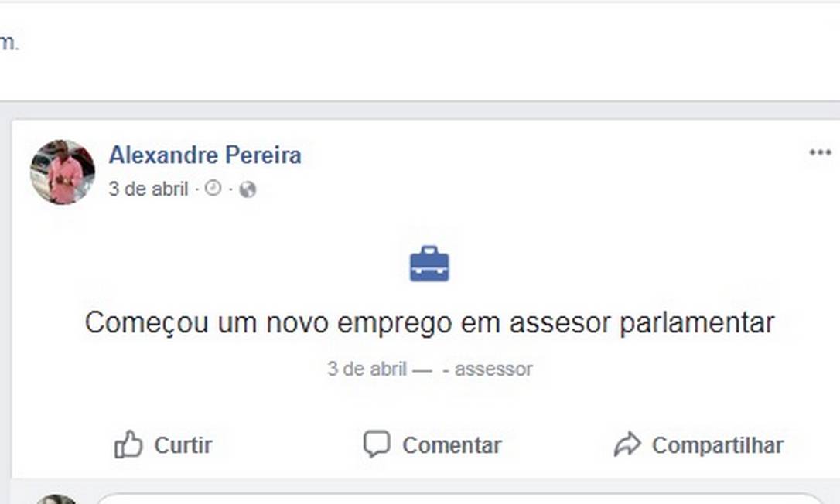Click the "assessor" text in the job subtitle
This screenshot has height=504, width=840.
(x=493, y=369)
